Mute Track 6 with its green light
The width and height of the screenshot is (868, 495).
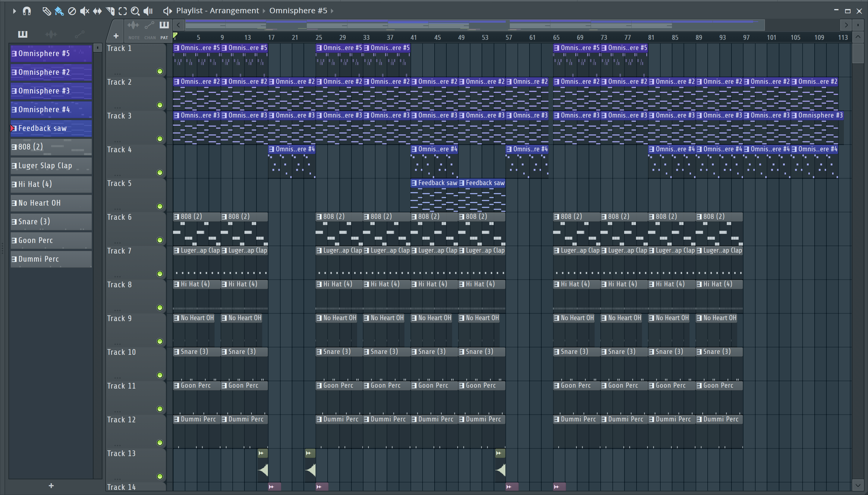160,240
